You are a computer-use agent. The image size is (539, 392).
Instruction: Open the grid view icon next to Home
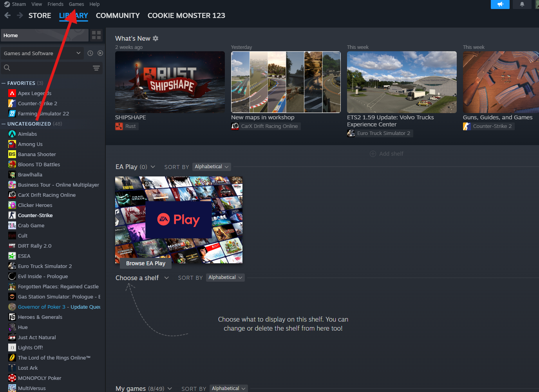pyautogui.click(x=96, y=35)
